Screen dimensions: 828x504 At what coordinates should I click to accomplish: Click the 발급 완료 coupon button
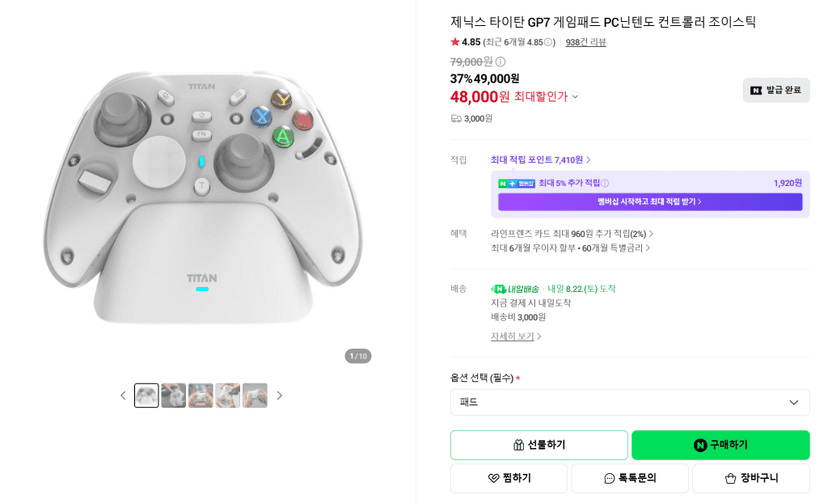click(x=776, y=90)
